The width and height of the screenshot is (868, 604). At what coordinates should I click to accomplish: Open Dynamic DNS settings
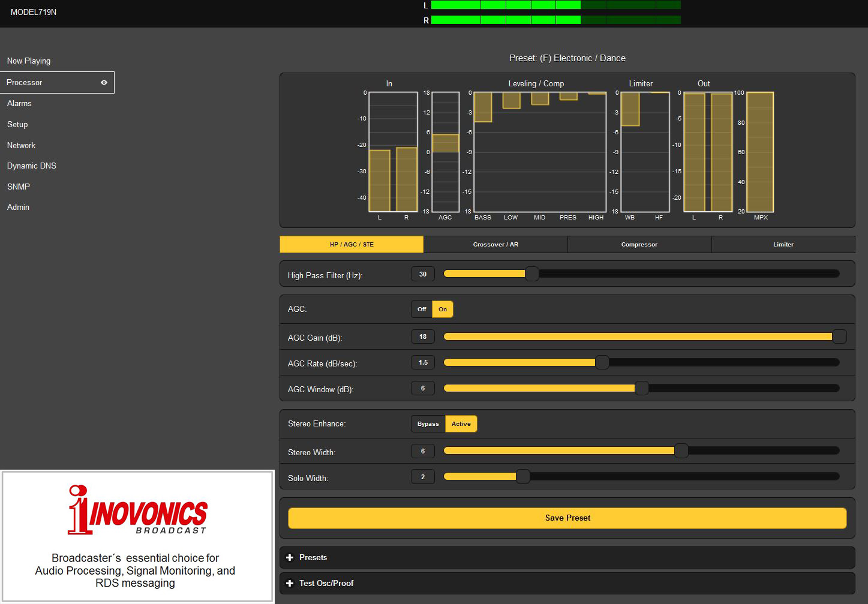coord(32,166)
